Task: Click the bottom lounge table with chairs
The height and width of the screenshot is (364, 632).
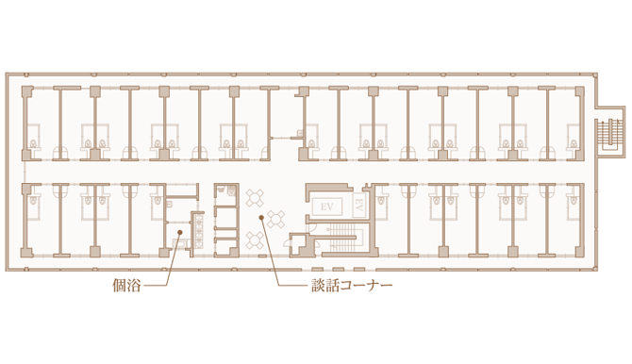Action: pos(255,240)
